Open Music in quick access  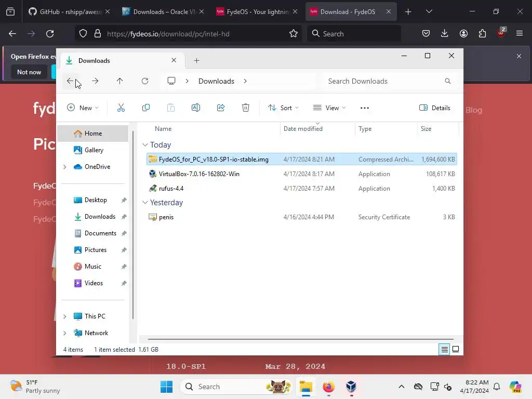[x=92, y=267]
